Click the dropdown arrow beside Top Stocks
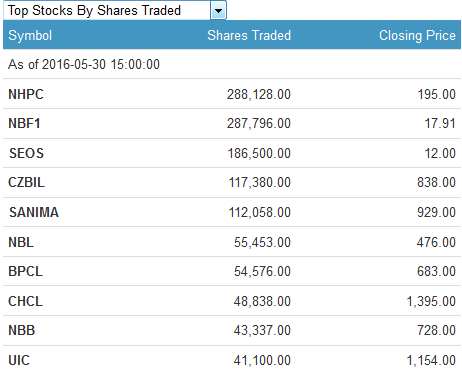 point(218,10)
